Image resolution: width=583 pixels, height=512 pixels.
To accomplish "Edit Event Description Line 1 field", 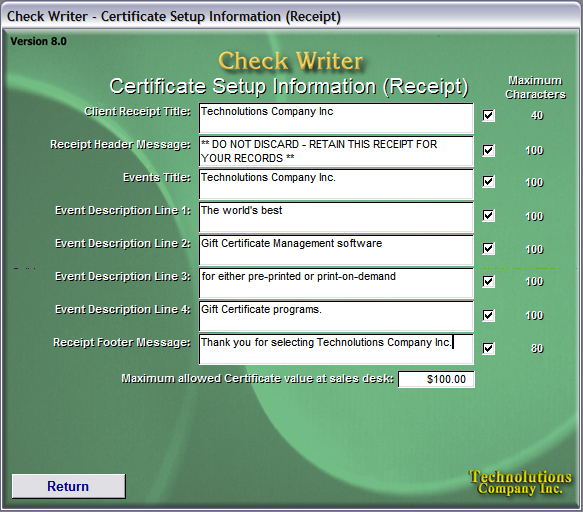I will [336, 217].
